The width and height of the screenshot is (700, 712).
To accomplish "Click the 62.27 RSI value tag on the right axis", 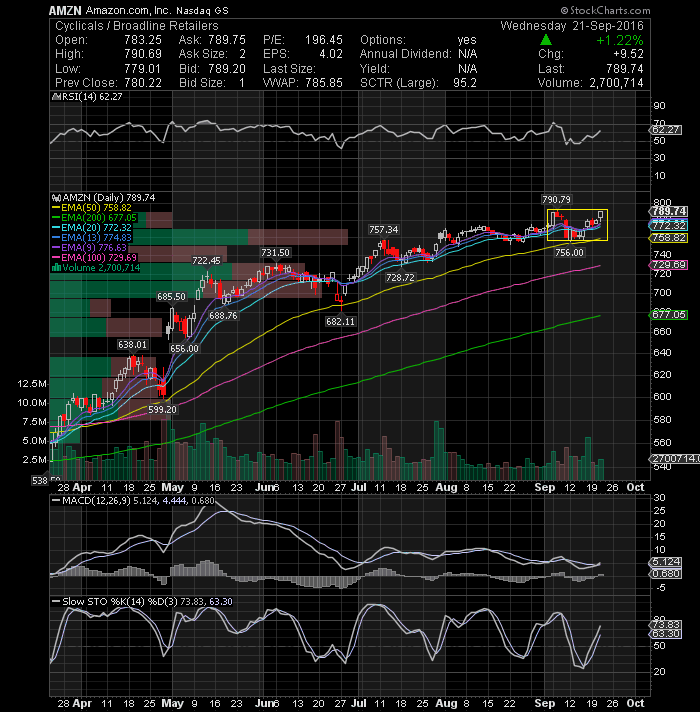I will point(665,130).
